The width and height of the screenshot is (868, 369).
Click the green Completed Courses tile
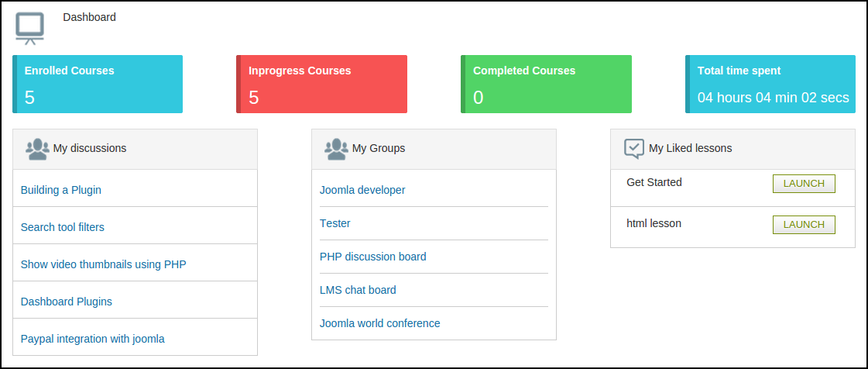[546, 84]
